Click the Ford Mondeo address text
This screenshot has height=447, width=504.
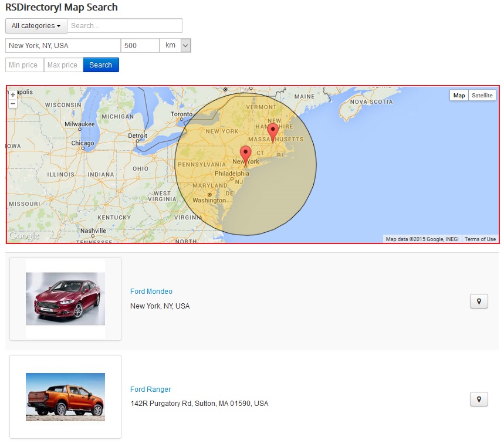[x=160, y=306]
